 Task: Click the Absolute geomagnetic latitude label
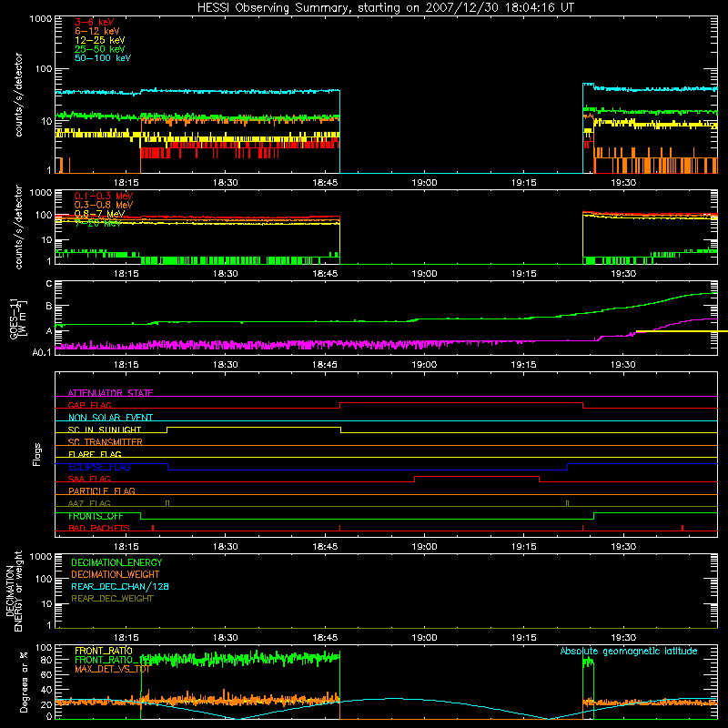click(x=629, y=651)
